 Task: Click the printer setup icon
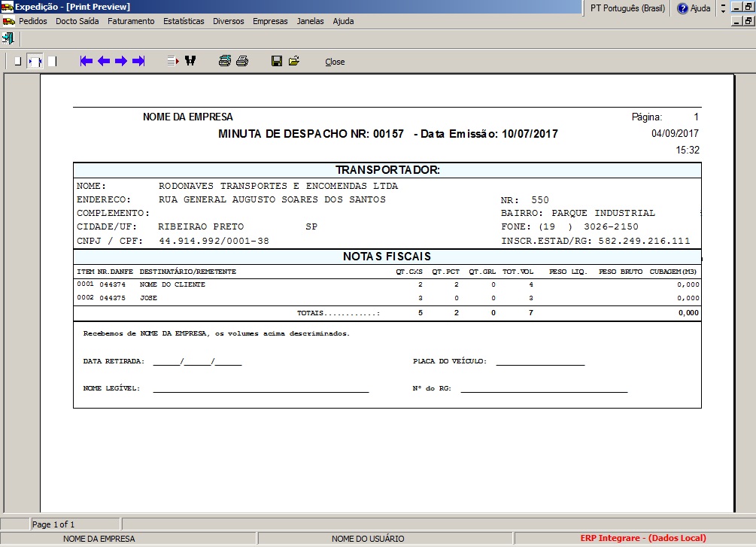(224, 61)
